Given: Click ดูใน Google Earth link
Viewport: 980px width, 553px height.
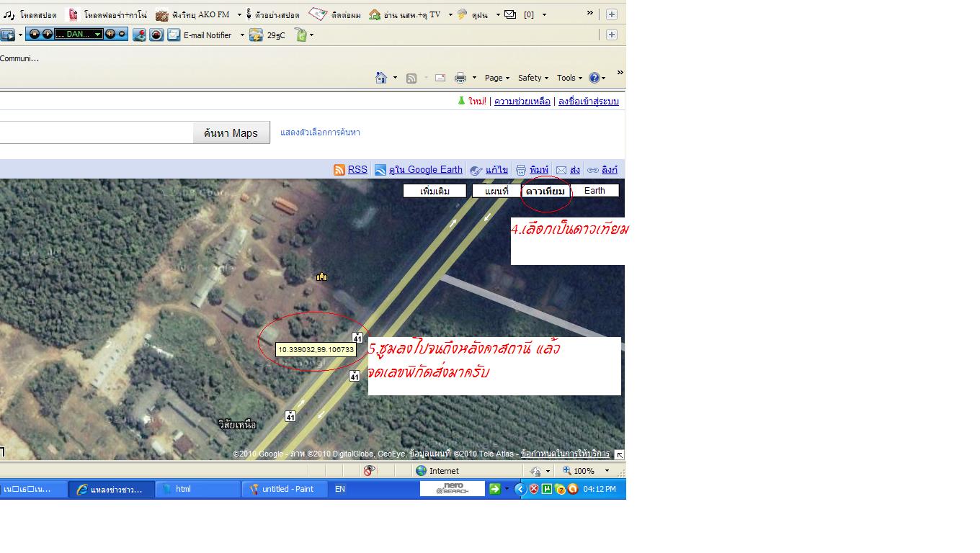Looking at the screenshot, I should pyautogui.click(x=425, y=170).
